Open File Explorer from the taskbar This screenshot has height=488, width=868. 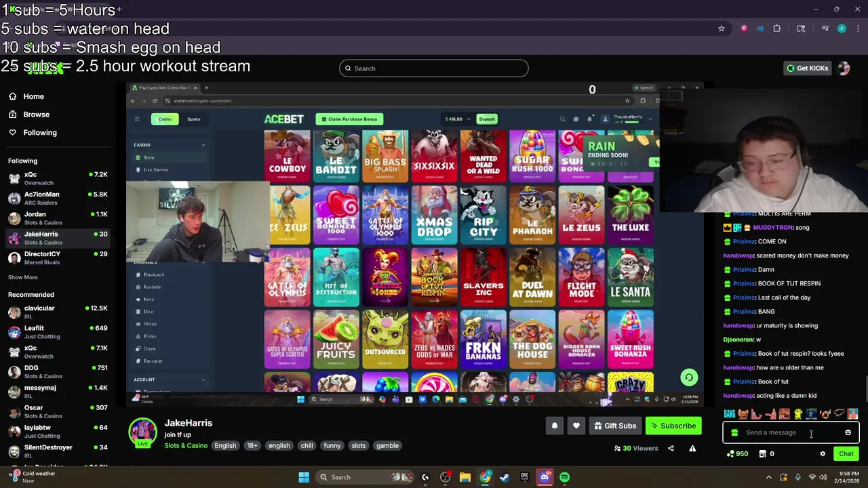(465, 477)
